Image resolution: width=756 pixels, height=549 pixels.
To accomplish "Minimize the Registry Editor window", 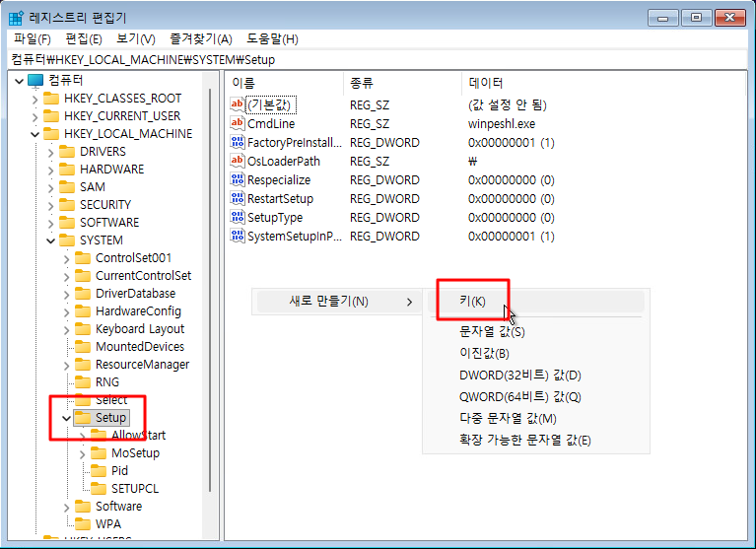I will [663, 19].
